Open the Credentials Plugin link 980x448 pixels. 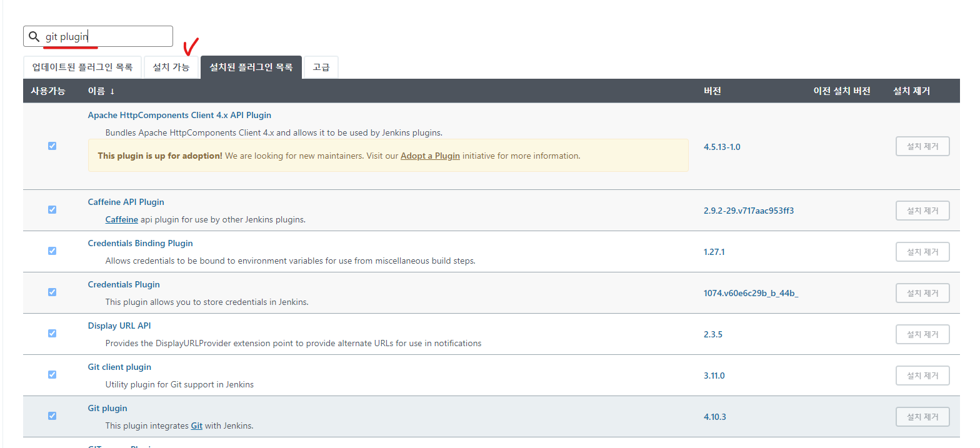[x=124, y=284]
